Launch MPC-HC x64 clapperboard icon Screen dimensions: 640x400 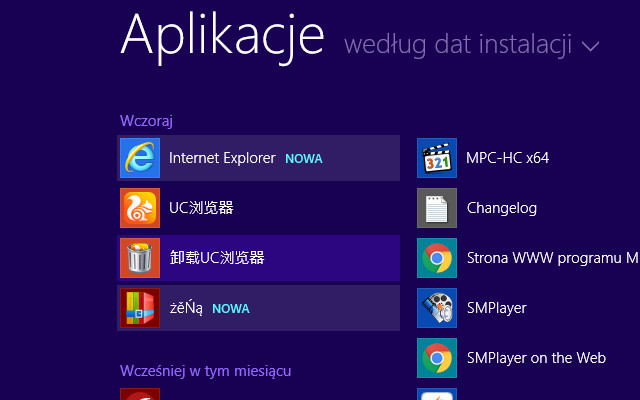coord(437,158)
